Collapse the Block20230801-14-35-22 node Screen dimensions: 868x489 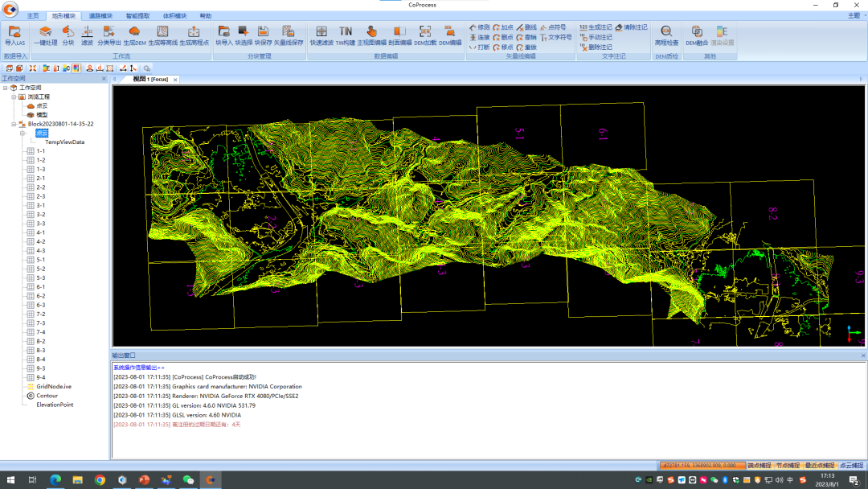(14, 124)
